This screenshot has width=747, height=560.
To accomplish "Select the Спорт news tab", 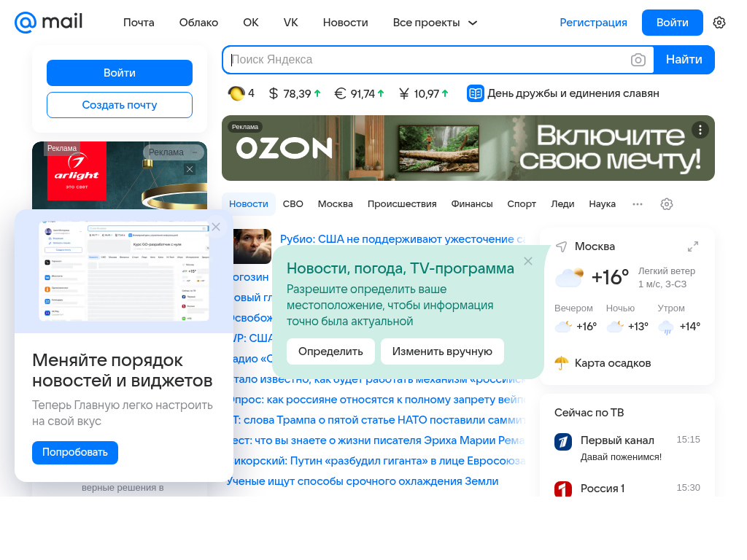I will tap(522, 204).
